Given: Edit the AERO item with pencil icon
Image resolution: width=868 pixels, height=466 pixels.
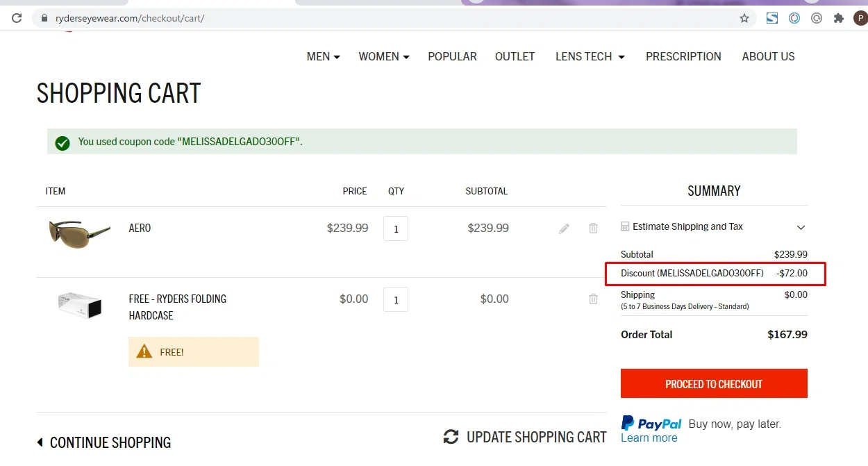Looking at the screenshot, I should tap(564, 228).
